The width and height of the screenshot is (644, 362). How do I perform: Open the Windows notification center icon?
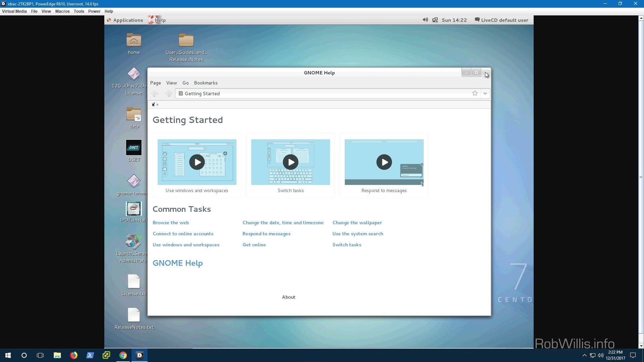pyautogui.click(x=633, y=355)
